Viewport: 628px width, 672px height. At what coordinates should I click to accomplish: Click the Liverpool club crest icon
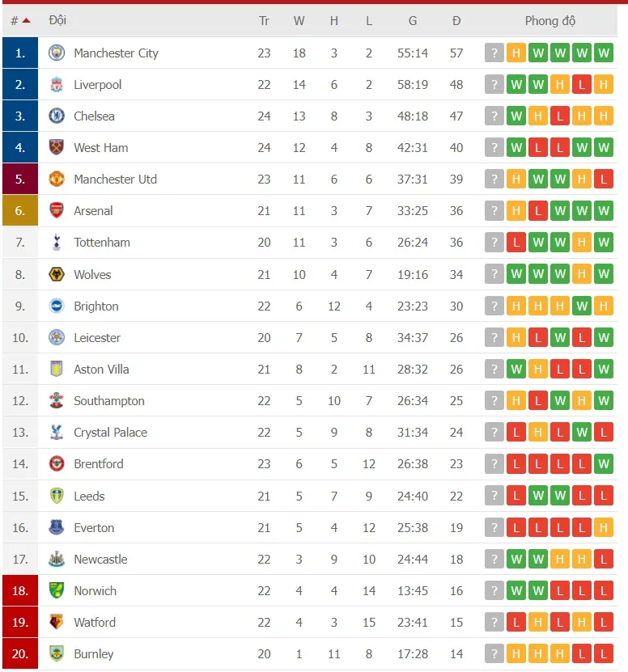[x=56, y=85]
